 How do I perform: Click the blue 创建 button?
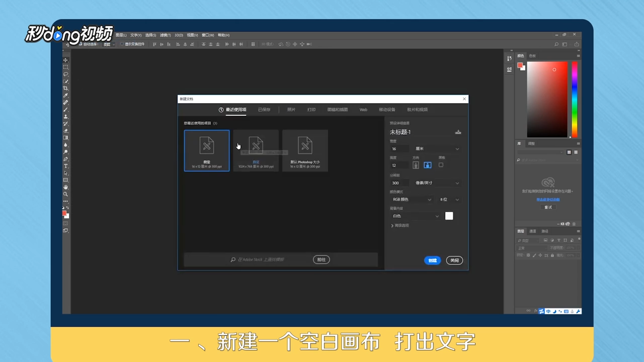pyautogui.click(x=433, y=260)
